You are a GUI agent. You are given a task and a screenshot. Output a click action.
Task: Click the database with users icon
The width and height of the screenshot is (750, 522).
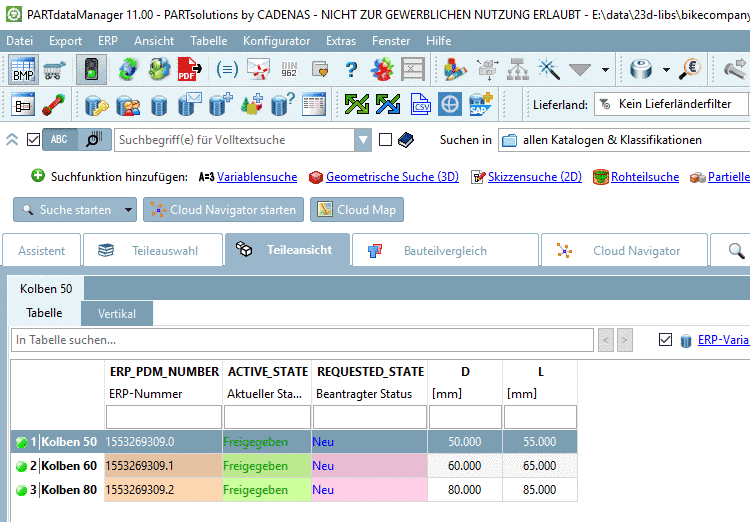128,105
